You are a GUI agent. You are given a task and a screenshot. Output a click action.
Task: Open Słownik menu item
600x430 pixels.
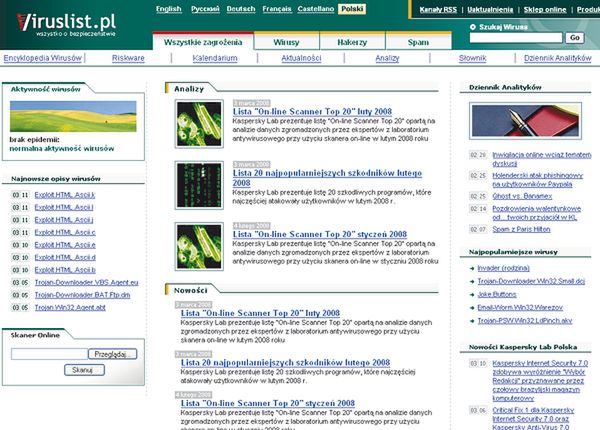473,58
